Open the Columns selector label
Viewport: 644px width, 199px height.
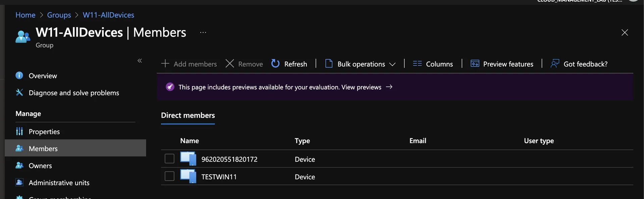point(439,64)
